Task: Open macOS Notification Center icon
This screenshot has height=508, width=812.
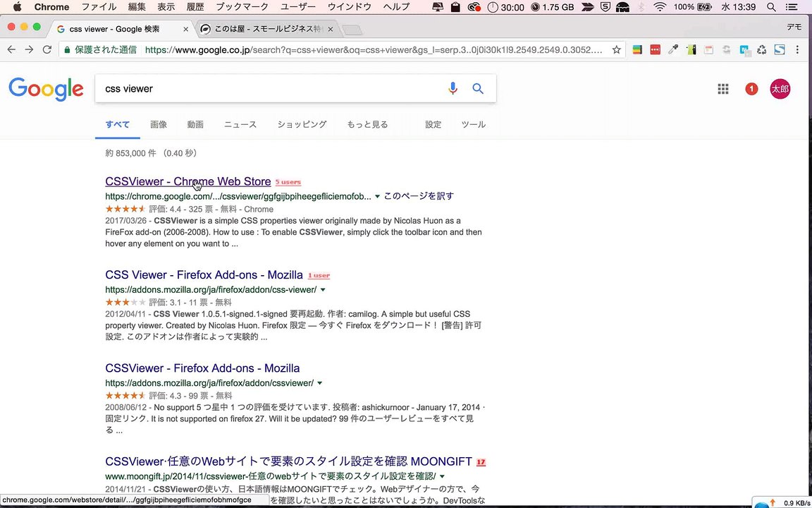Action: point(792,7)
